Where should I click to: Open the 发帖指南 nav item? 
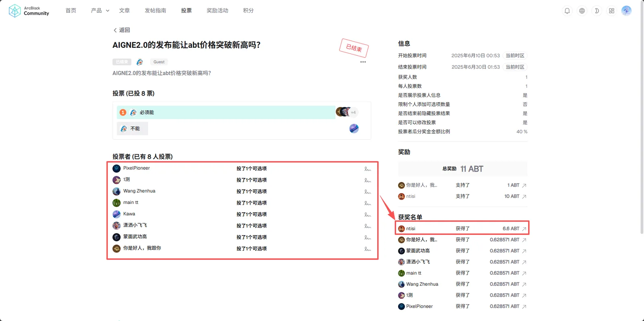155,10
